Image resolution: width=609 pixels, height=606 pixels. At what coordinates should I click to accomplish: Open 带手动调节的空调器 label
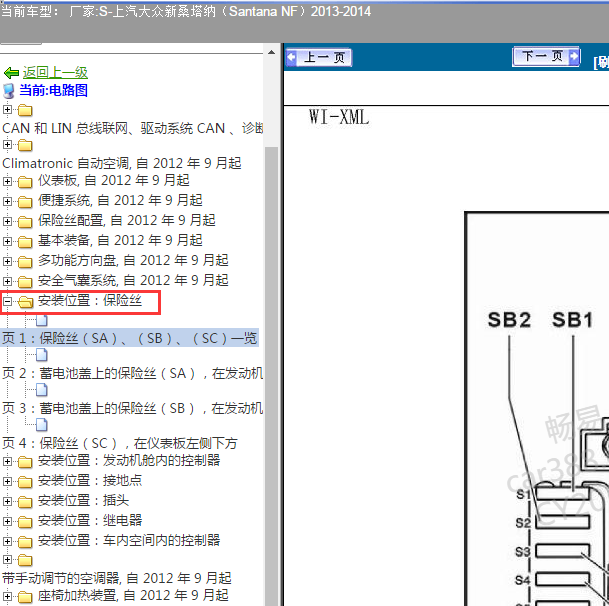click(117, 578)
